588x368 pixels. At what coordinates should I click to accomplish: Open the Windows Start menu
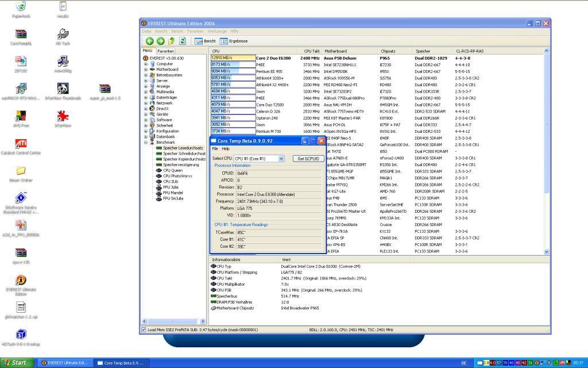click(x=17, y=363)
